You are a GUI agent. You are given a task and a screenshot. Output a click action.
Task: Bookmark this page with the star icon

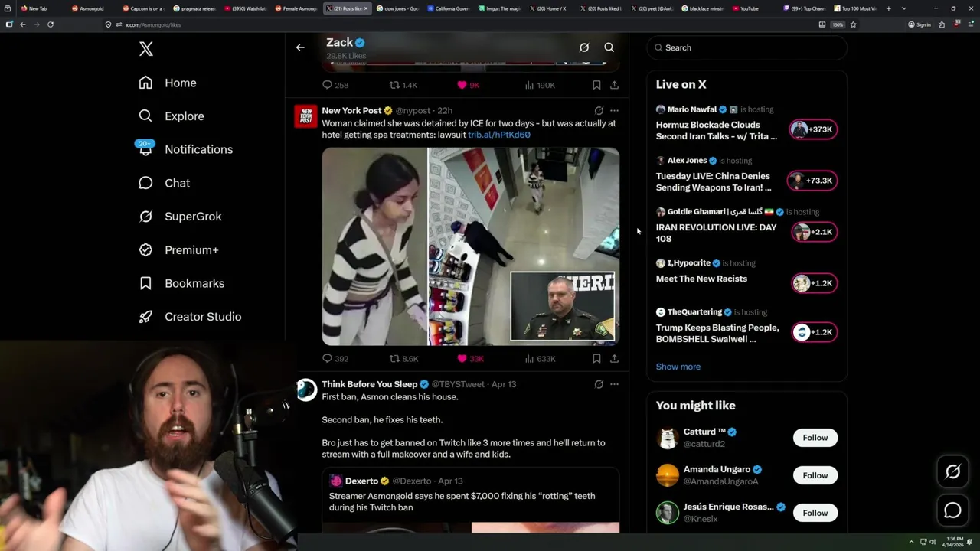pyautogui.click(x=853, y=24)
